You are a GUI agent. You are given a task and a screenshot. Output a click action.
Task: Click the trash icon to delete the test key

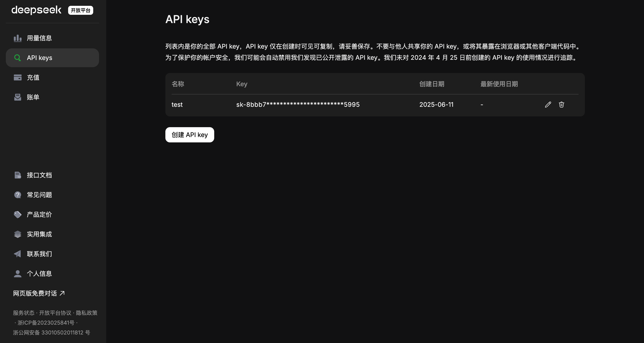tap(562, 105)
